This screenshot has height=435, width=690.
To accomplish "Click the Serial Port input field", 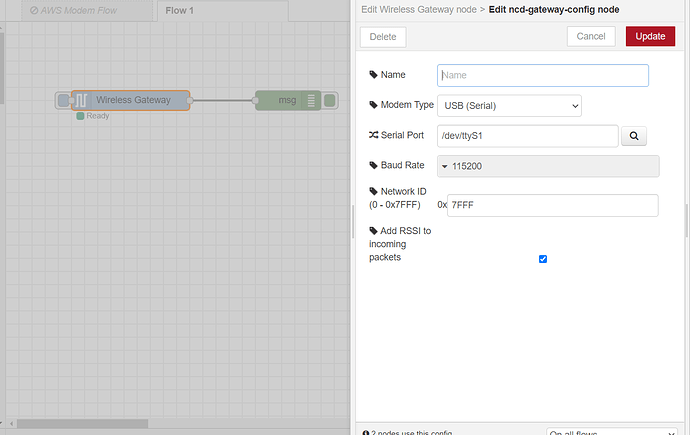I will (x=528, y=136).
